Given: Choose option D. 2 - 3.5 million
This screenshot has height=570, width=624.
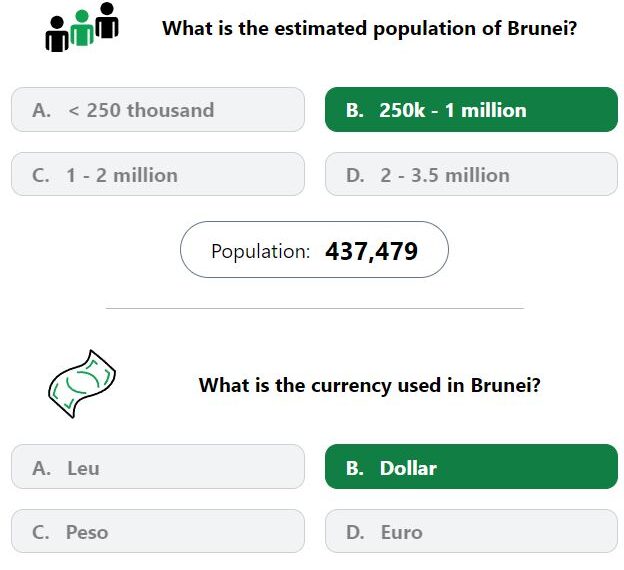Looking at the screenshot, I should click(471, 174).
